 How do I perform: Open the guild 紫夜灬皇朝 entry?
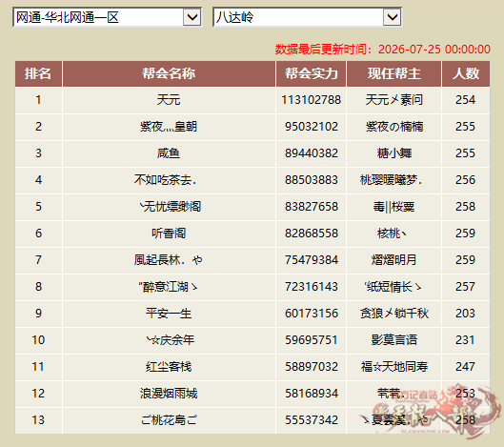(x=169, y=127)
